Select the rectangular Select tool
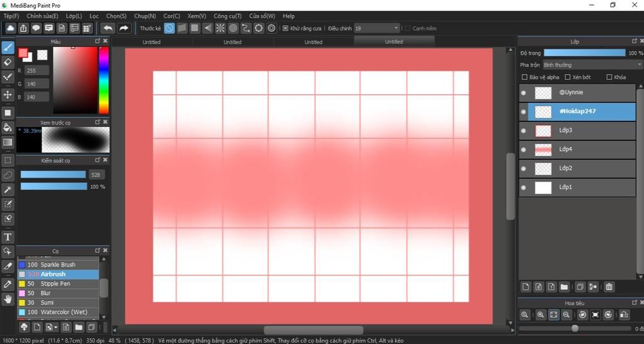This screenshot has height=344, width=644. 8,160
